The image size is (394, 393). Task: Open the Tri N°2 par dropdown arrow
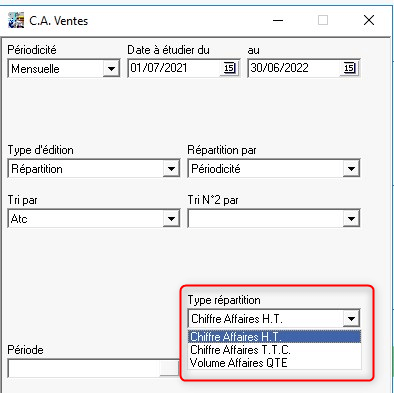pyautogui.click(x=351, y=219)
